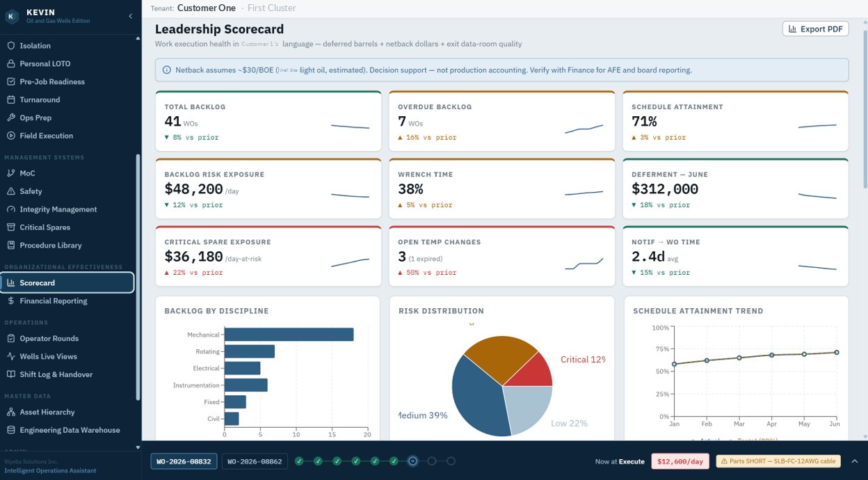Click the Procedure Library document icon

pos(10,246)
